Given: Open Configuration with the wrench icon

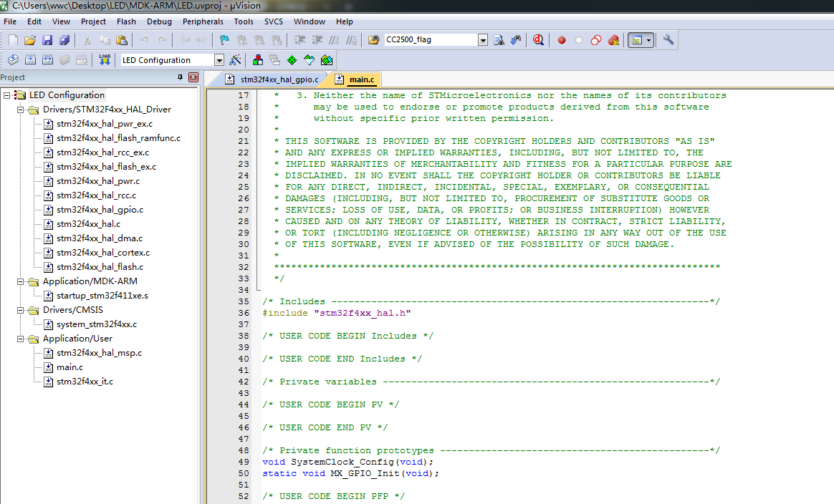Looking at the screenshot, I should point(668,40).
